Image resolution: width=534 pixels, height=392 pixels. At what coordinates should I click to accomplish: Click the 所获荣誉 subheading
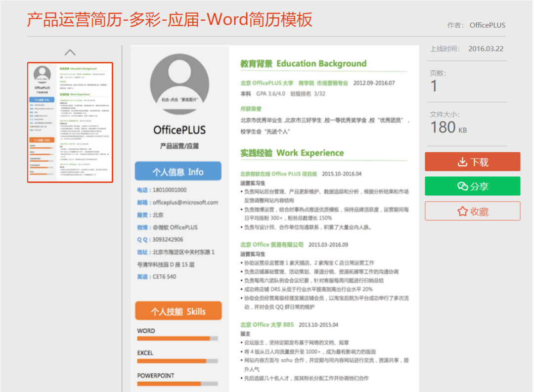pyautogui.click(x=251, y=109)
